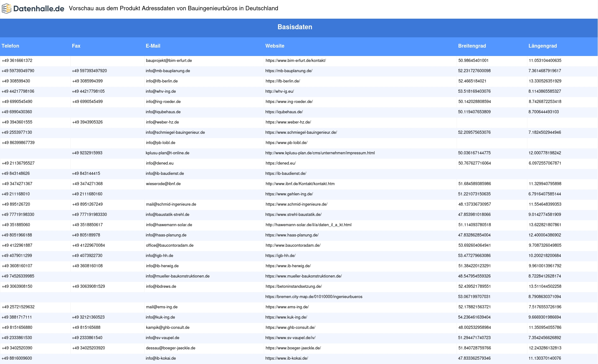This screenshot has height=364, width=598.
Task: Click kplusu-plan@t-online.de email cell
Action: click(x=168, y=153)
